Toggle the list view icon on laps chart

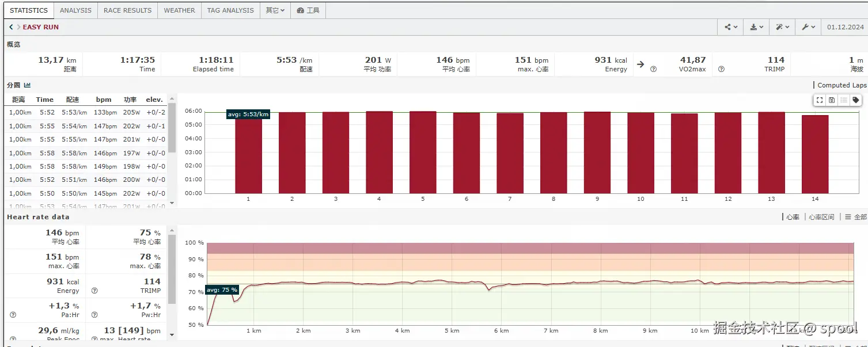(x=844, y=100)
